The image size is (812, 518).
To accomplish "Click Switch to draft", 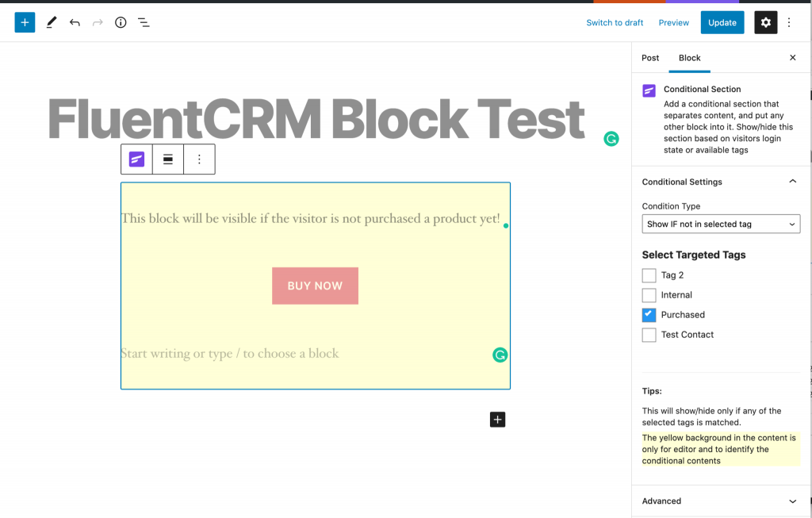I will 615,22.
